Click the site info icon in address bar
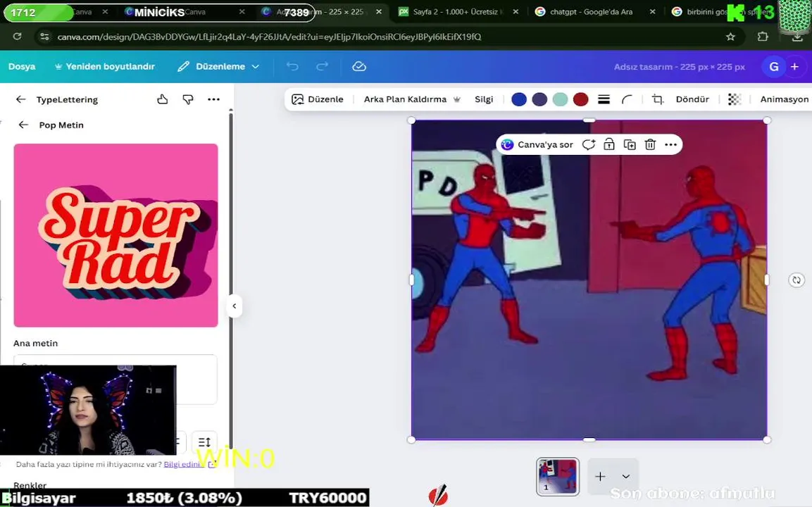Image resolution: width=812 pixels, height=507 pixels. [x=44, y=37]
